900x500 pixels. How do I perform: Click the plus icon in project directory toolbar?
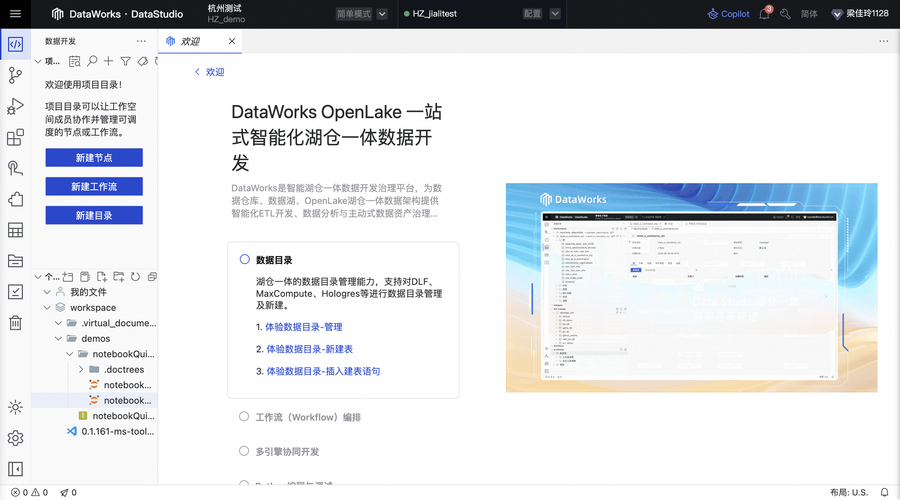(x=108, y=61)
